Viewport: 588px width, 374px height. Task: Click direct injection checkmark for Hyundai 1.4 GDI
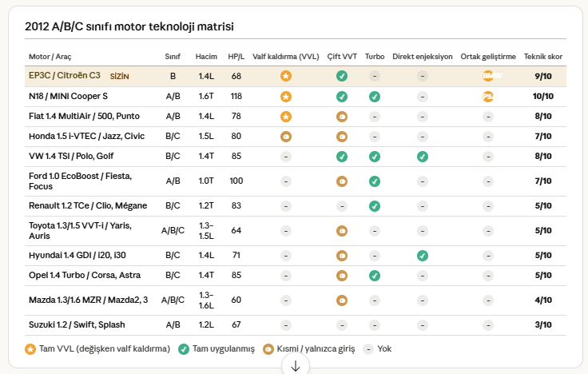[x=422, y=256]
